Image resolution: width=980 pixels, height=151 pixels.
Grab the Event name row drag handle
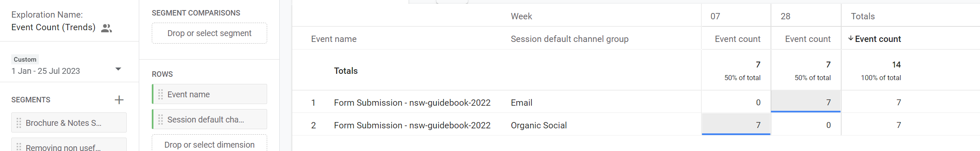[x=161, y=94]
